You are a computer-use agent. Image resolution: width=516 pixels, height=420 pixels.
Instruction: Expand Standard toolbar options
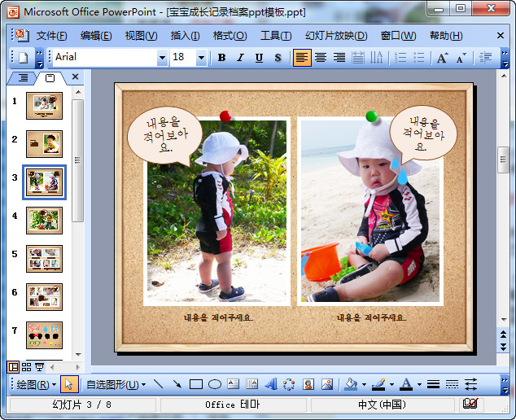coord(39,58)
